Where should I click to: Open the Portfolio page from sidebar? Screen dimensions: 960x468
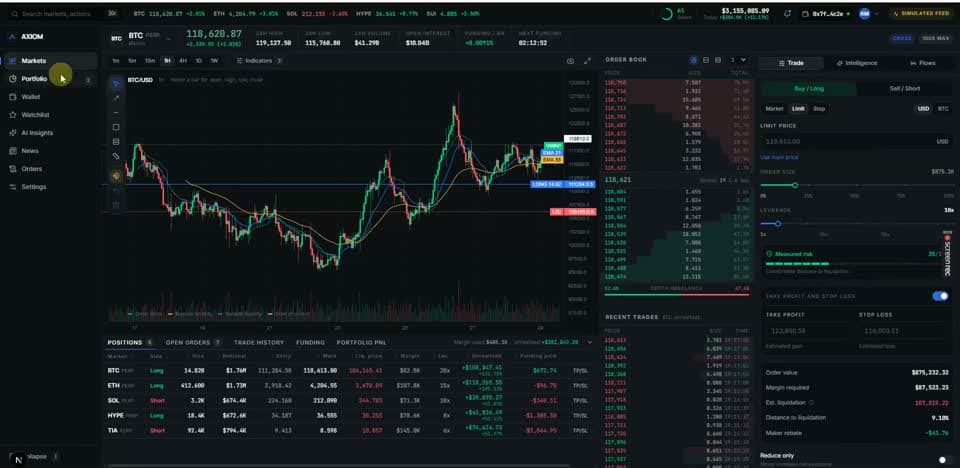49,79
